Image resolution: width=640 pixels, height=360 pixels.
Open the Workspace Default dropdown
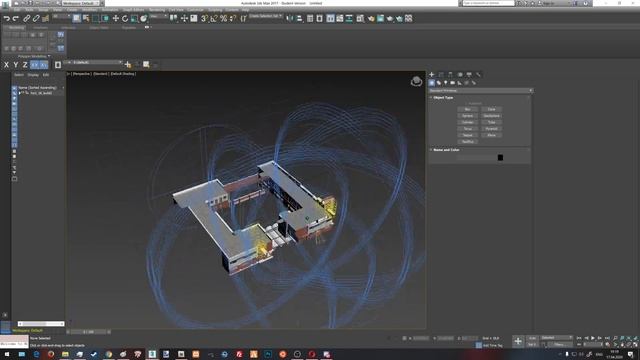[x=81, y=3]
